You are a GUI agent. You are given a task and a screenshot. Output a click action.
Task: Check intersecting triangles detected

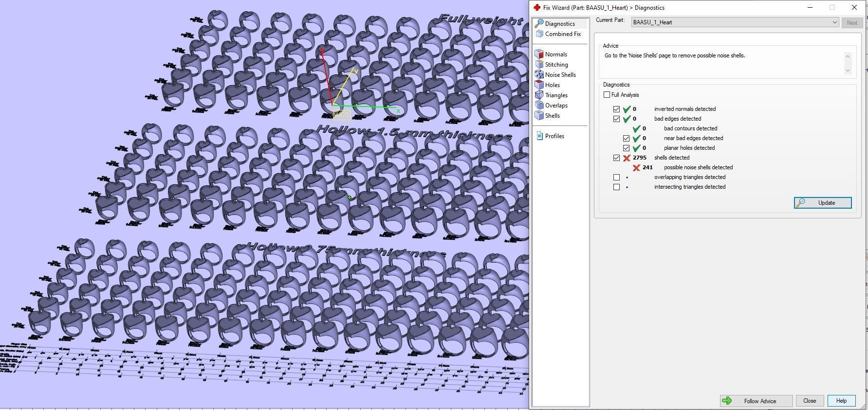pyautogui.click(x=617, y=187)
